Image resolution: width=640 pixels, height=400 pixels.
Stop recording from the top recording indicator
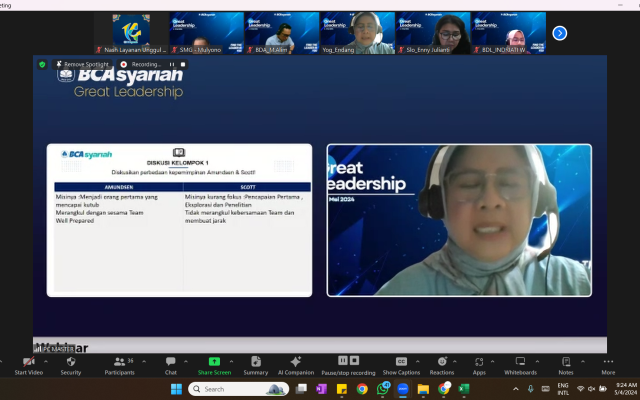(x=183, y=64)
